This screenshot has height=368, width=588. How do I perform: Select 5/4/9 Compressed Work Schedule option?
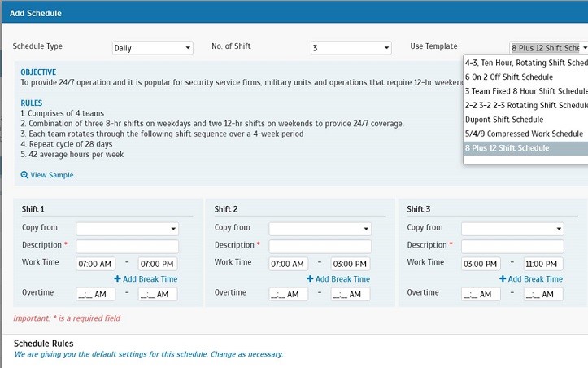[x=525, y=134]
